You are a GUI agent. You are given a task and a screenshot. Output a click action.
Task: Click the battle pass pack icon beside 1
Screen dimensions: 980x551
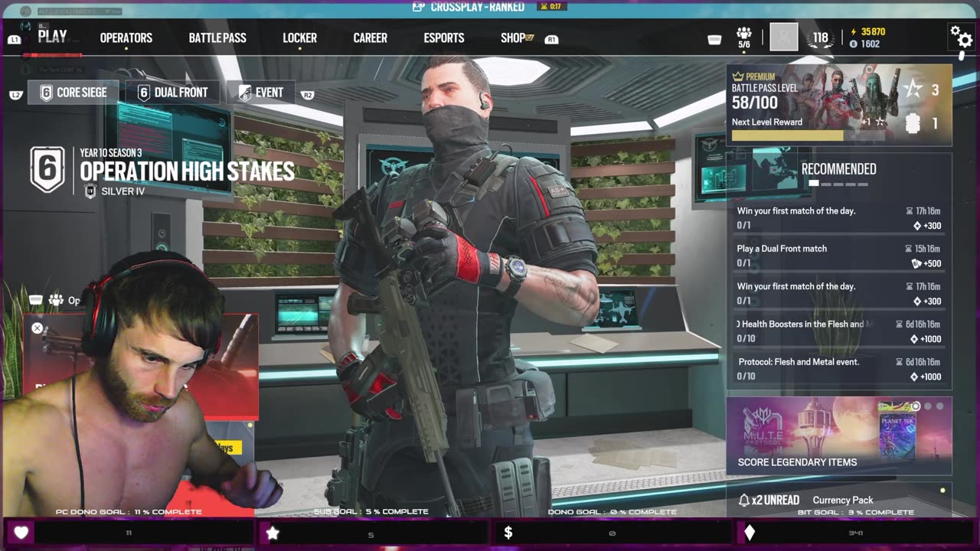coord(913,123)
